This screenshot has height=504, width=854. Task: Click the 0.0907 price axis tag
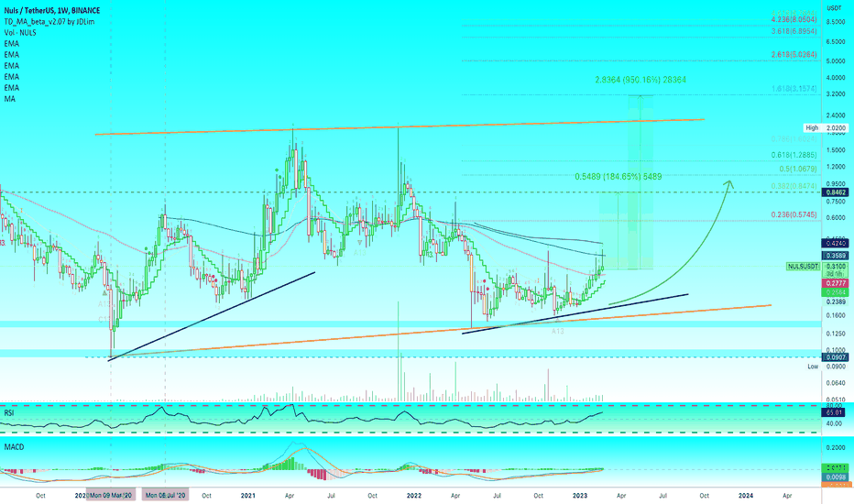coord(836,357)
